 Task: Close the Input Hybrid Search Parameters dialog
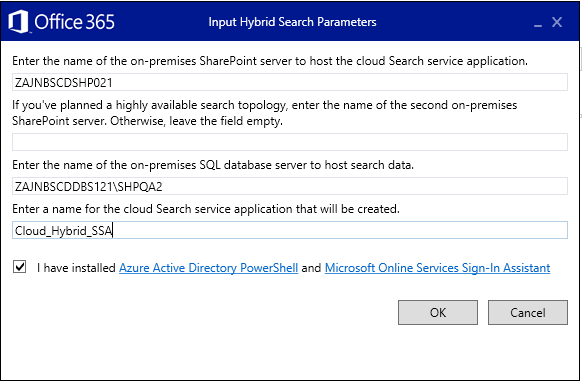point(557,22)
